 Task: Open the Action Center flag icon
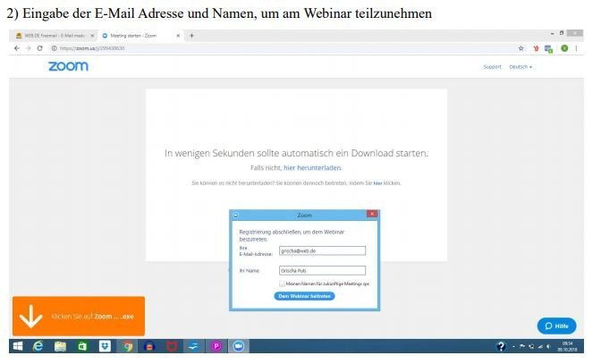coord(522,346)
